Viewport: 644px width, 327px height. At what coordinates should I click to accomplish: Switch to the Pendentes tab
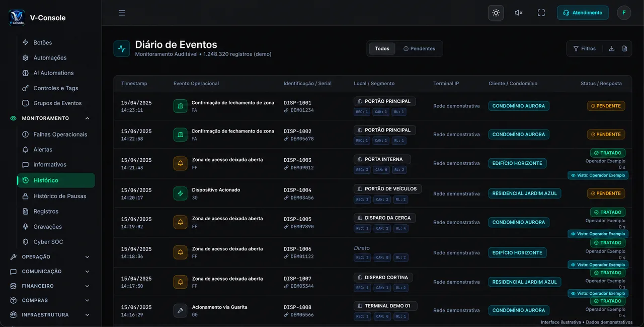pos(419,49)
